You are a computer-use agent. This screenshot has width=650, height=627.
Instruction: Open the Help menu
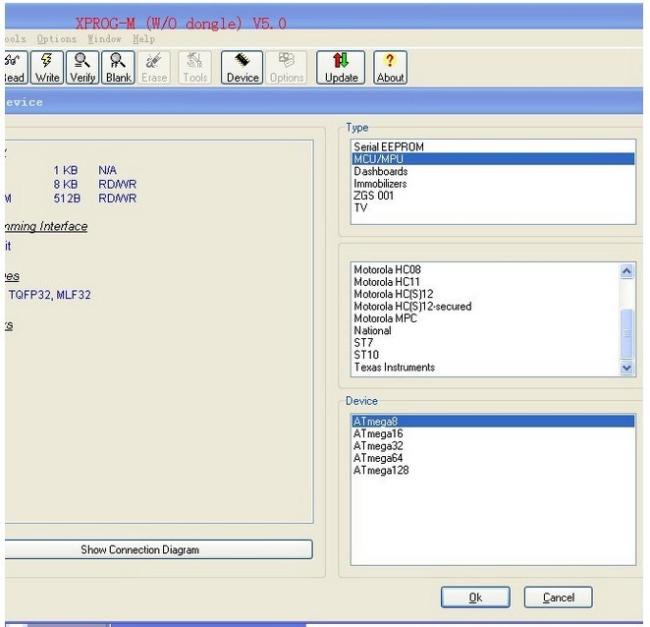click(x=143, y=39)
